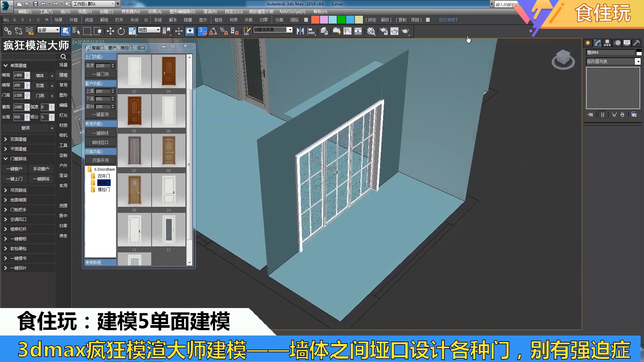Image resolution: width=644 pixels, height=362 pixels.
Task: Select the Select and Move tool
Action: click(x=111, y=31)
